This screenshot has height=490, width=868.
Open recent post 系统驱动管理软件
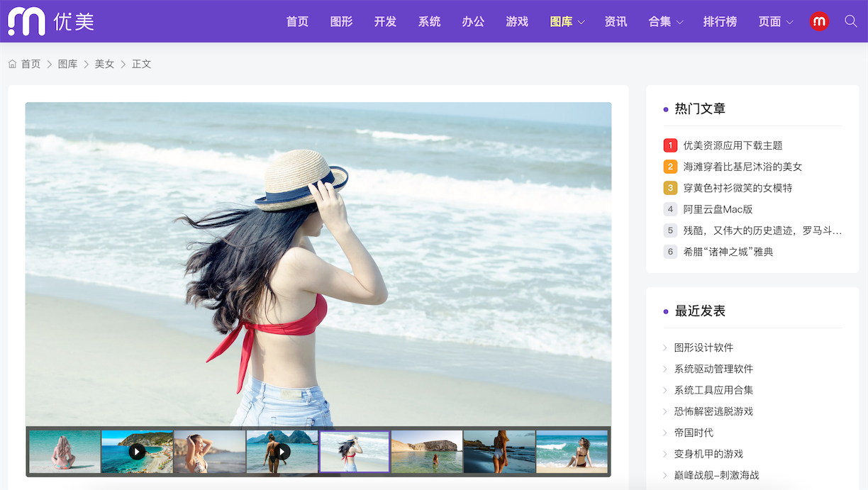[713, 369]
